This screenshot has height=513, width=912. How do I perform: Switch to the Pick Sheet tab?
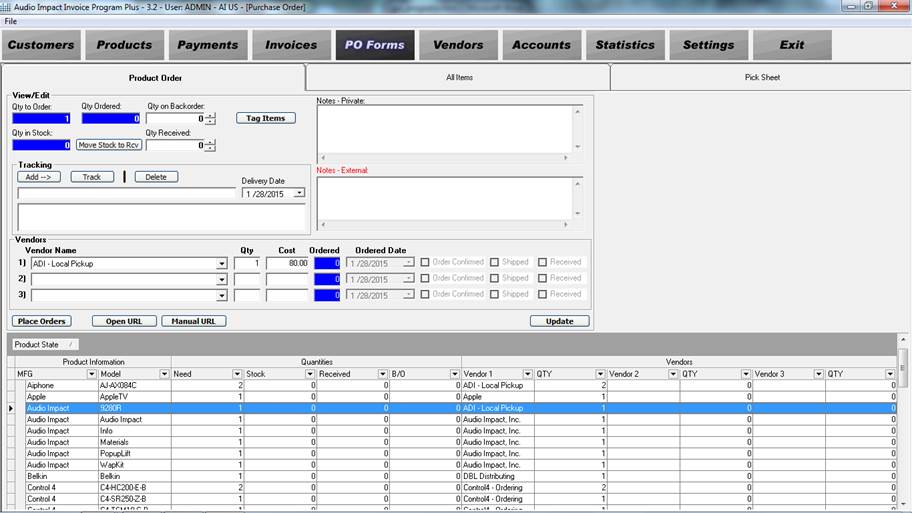coord(762,78)
